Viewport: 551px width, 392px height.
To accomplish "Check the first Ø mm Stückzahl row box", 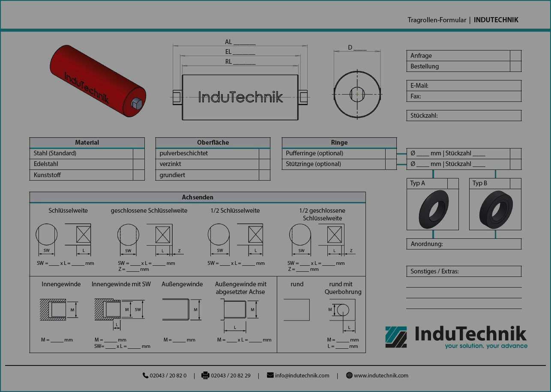I will [x=515, y=154].
